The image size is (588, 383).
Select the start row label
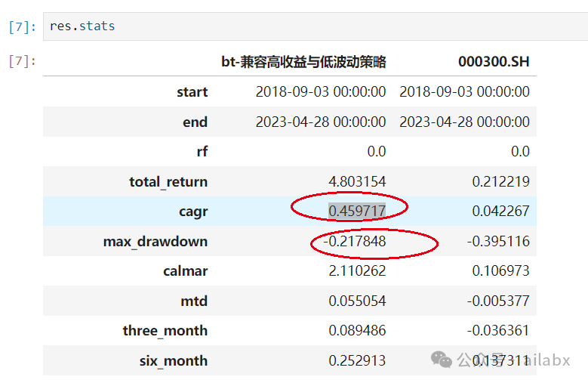(x=192, y=92)
